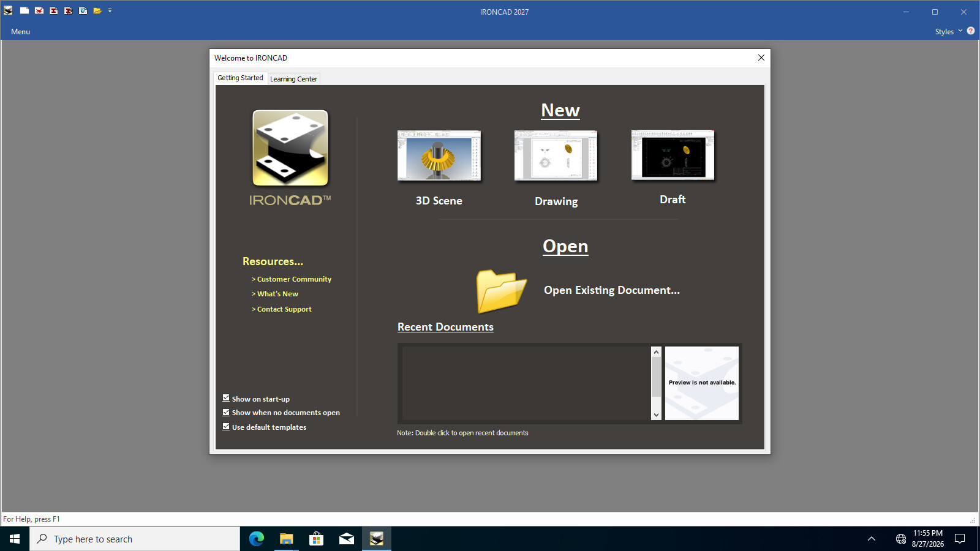Expand the quick access toolbar customize arrow
The image size is (980, 551).
pyautogui.click(x=110, y=10)
